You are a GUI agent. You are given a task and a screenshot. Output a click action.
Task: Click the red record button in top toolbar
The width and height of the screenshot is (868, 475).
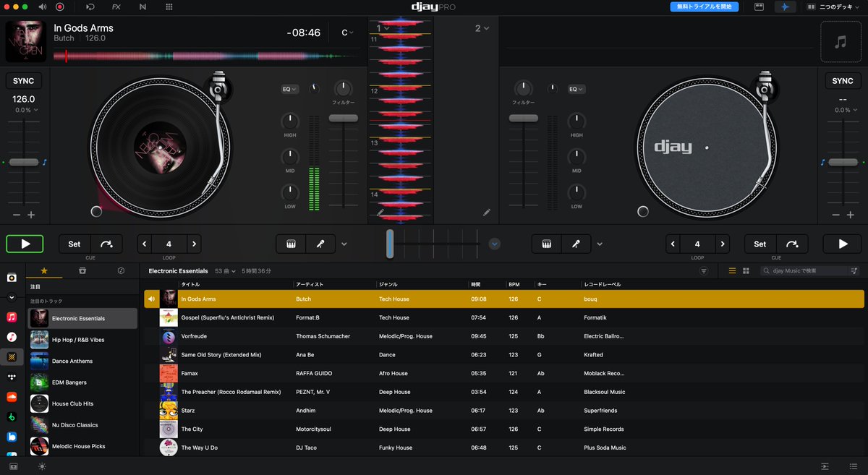pos(60,7)
